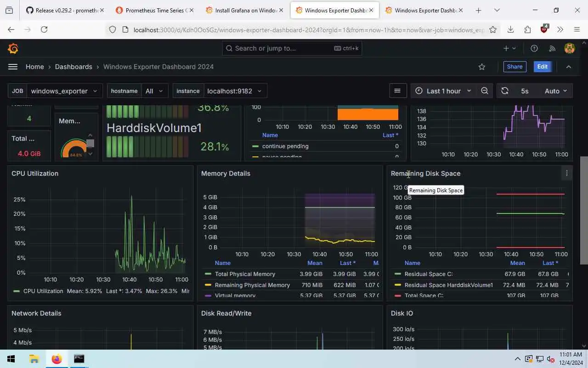Click the browser reload button
Screen dimensions: 588x368
(44, 29)
